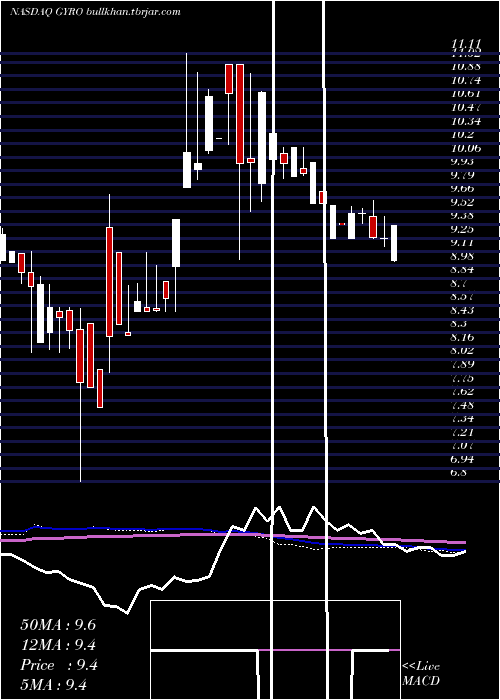Image resolution: width=500 pixels, height=700 pixels.
Task: Click the 9.38 axis label
Action: point(462,216)
